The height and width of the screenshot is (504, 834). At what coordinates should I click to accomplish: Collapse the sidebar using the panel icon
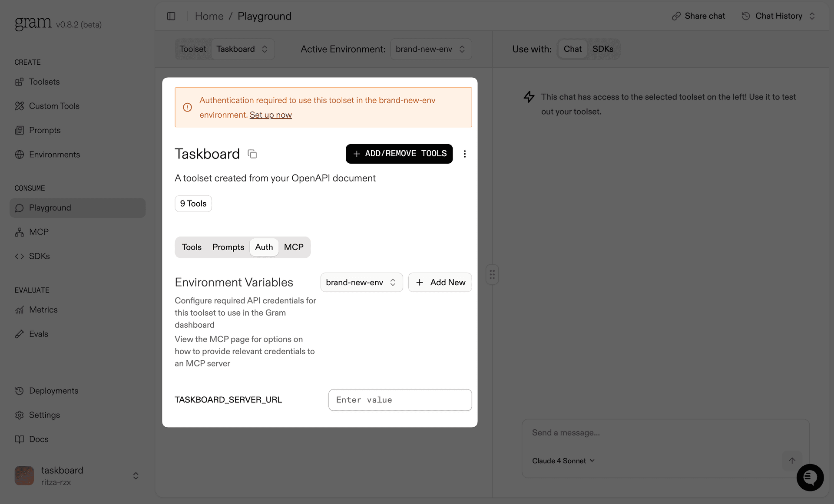171,16
